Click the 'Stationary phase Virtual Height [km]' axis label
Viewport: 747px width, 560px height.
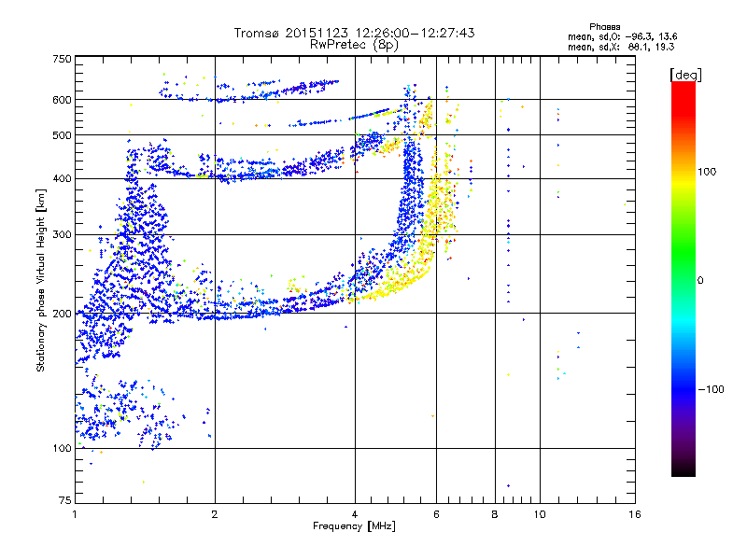(41, 281)
